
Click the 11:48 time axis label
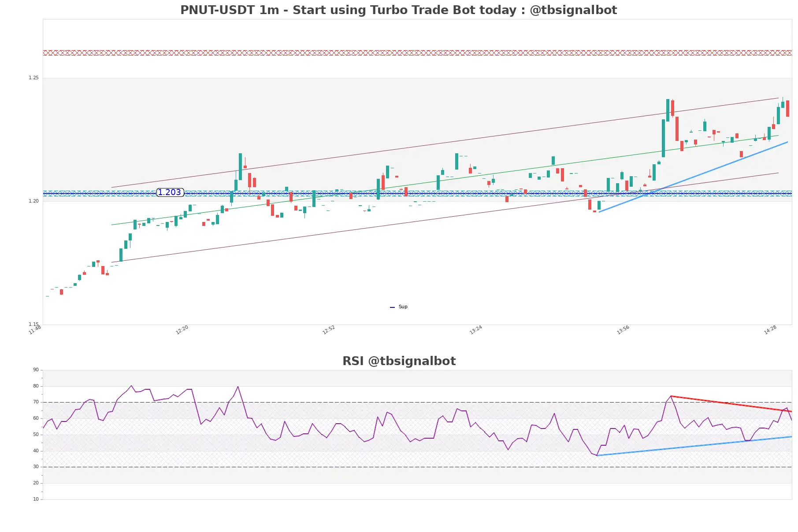[x=35, y=330]
